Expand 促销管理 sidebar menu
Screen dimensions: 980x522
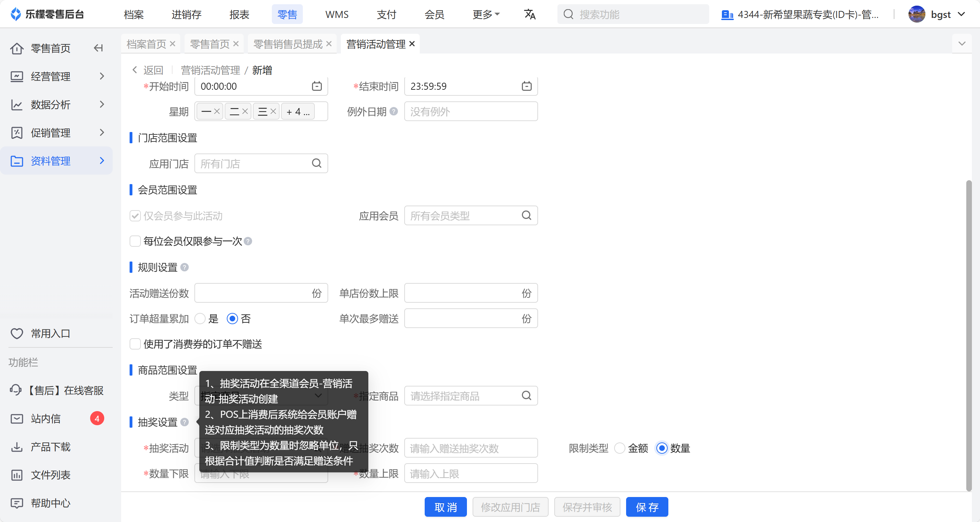(57, 133)
